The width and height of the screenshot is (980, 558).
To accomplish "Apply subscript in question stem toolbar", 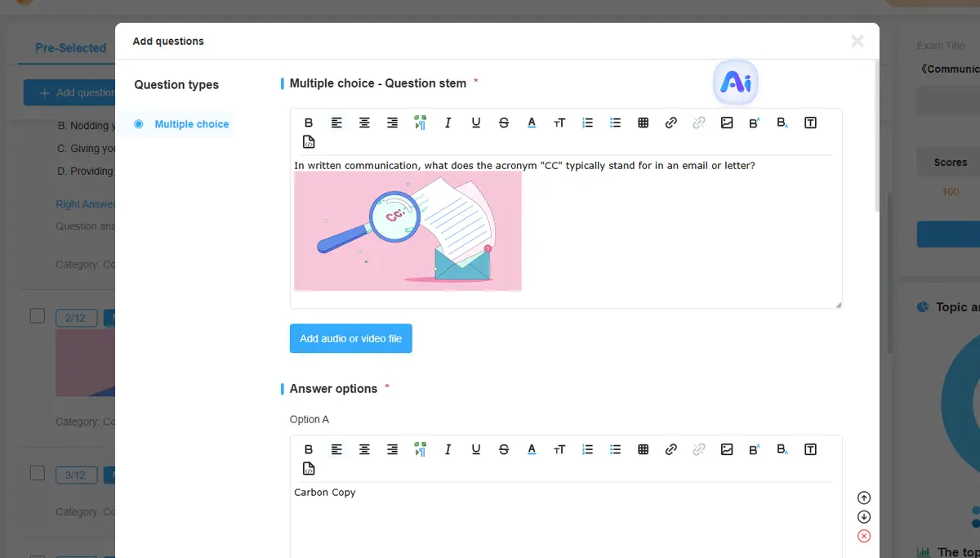I will pos(782,123).
